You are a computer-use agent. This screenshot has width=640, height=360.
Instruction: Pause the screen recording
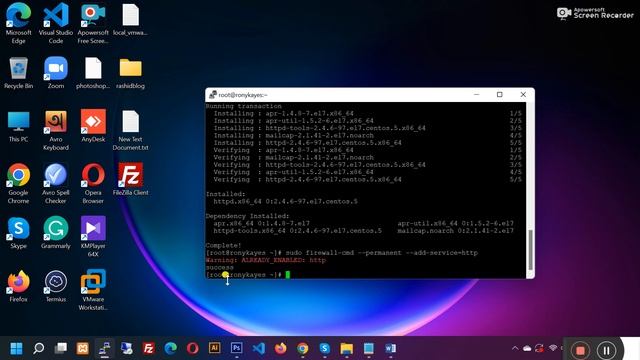pos(606,350)
